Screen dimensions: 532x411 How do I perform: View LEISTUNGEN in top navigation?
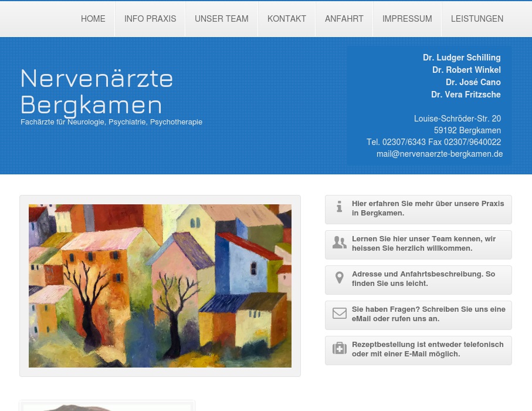(477, 19)
